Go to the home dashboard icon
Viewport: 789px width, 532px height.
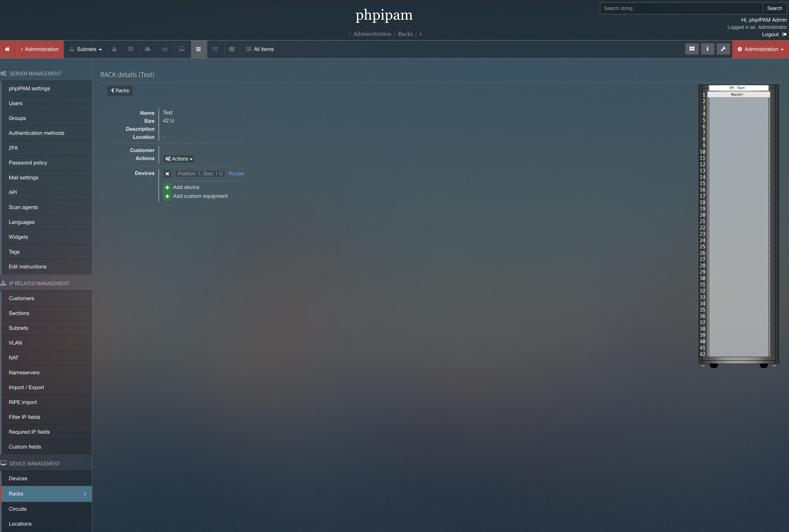tap(7, 49)
